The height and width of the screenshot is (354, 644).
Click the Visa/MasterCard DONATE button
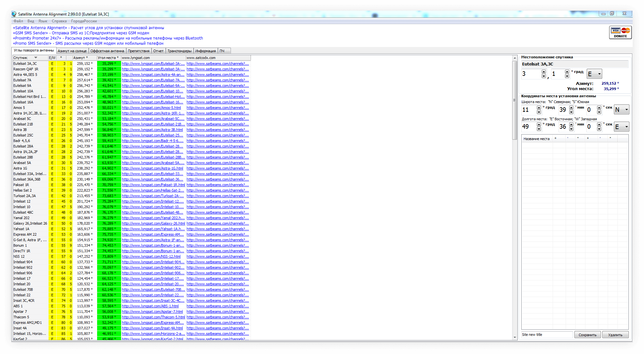coord(620,32)
